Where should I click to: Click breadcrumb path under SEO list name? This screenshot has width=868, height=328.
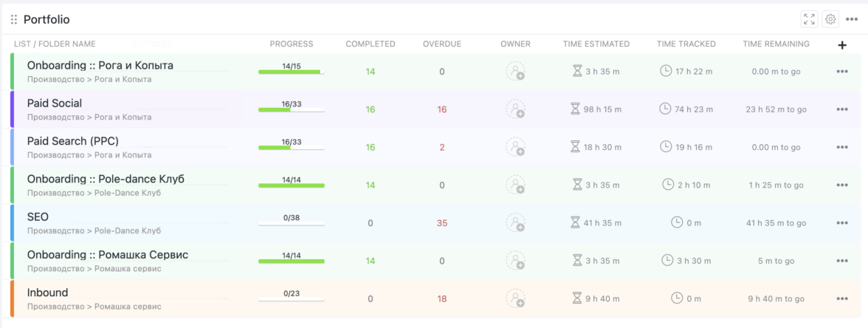94,230
